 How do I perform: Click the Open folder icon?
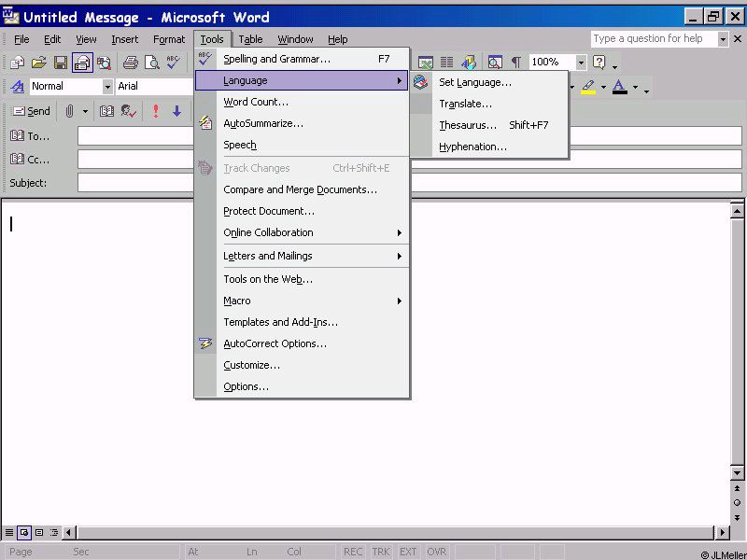tap(39, 63)
